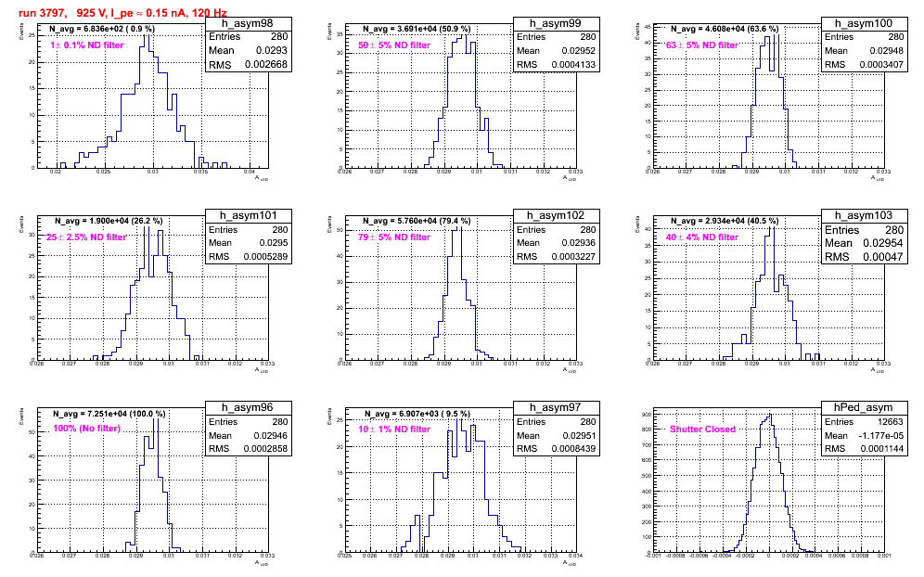The width and height of the screenshot is (924, 577).
Task: Click RMS value 0.0005289 in h_asym101
Action: [265, 257]
